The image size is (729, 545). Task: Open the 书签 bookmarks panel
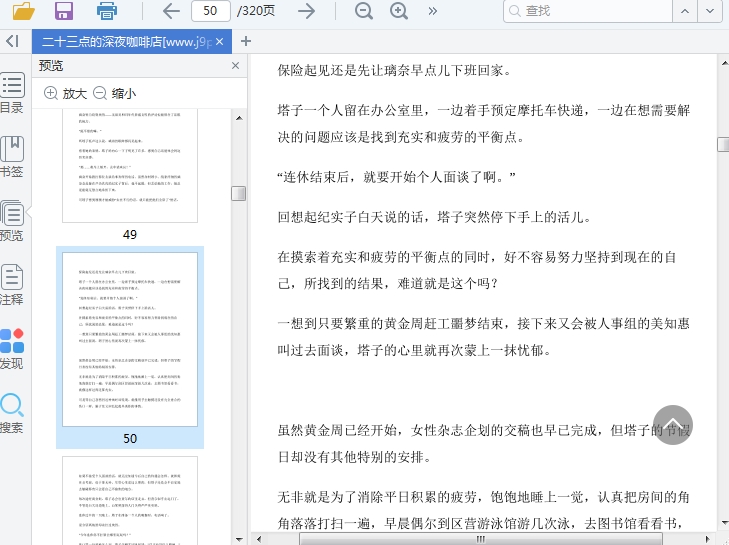click(x=12, y=157)
